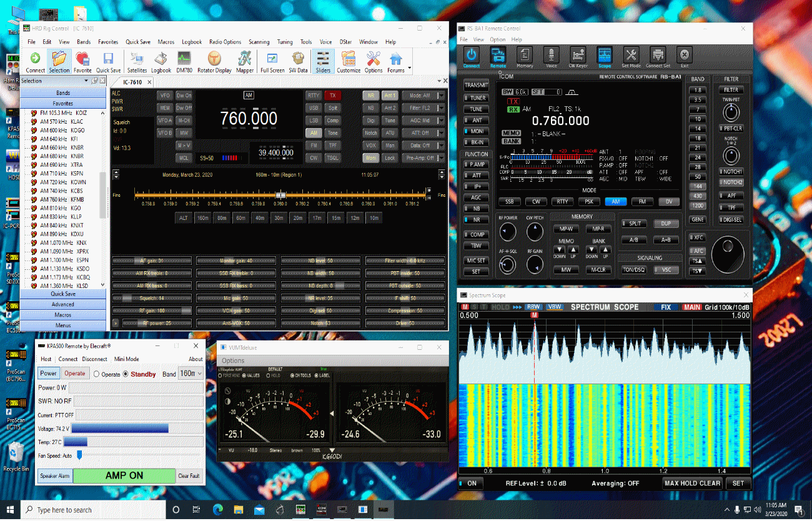The height and width of the screenshot is (521, 812).
Task: Click the red TX button in HRD
Action: coord(332,96)
